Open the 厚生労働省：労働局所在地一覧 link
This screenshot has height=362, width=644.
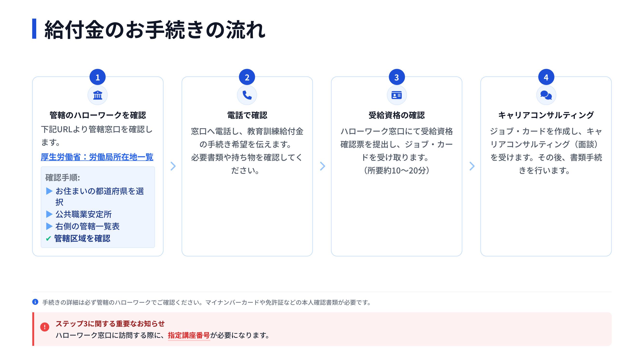point(97,157)
